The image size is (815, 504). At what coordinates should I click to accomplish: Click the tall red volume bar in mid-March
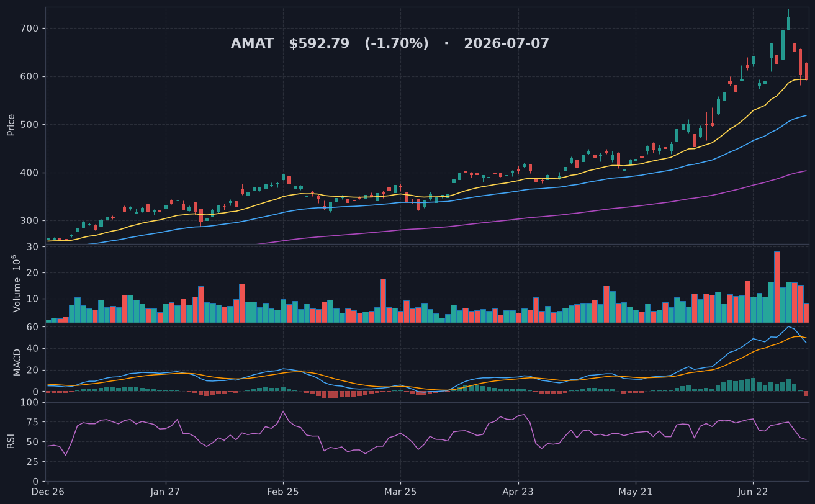383,300
